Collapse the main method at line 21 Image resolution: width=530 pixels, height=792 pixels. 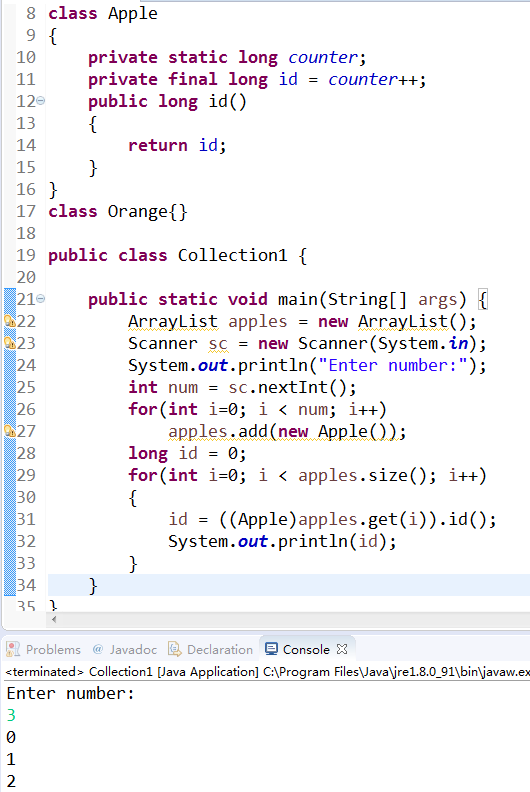[x=40, y=299]
